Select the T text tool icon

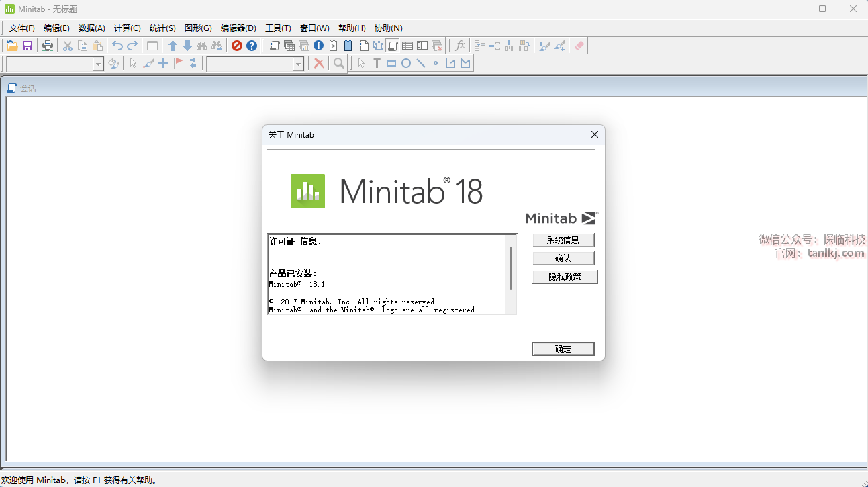[377, 63]
